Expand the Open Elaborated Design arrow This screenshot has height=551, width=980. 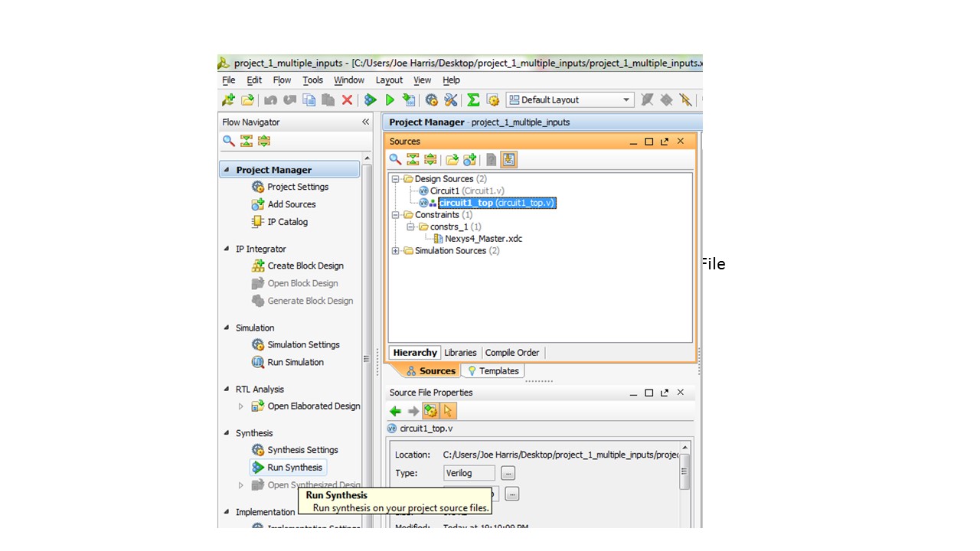(241, 406)
